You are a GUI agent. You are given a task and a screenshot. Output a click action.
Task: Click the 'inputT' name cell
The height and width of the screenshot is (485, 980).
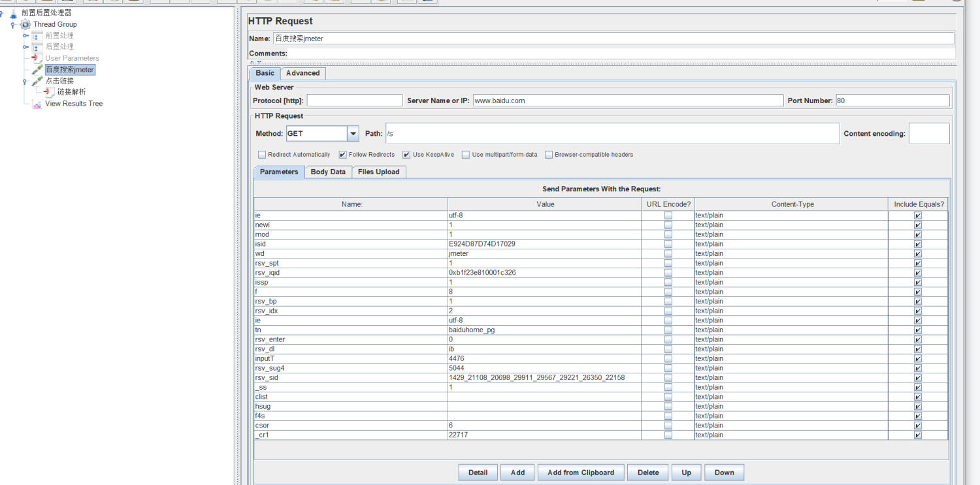pyautogui.click(x=351, y=358)
